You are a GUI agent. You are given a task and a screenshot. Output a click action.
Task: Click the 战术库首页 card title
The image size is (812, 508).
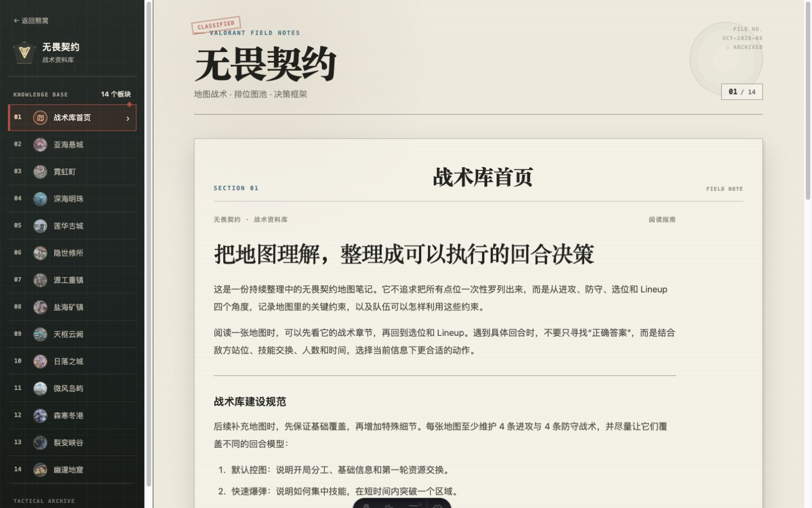483,177
